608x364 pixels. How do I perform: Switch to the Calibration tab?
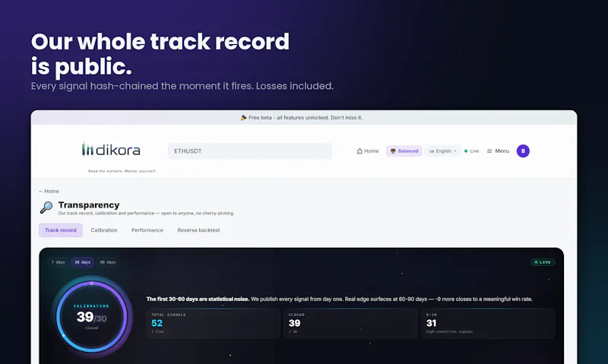[x=104, y=229]
